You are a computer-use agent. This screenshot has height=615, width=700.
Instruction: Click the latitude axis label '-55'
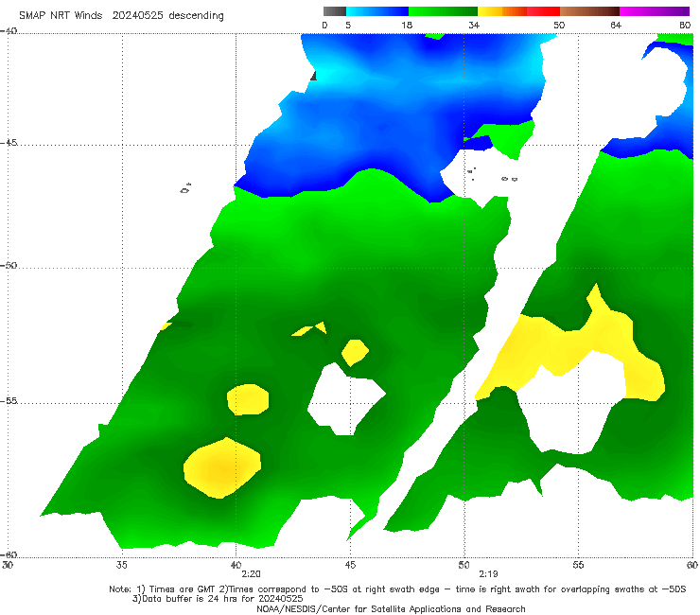(9, 401)
